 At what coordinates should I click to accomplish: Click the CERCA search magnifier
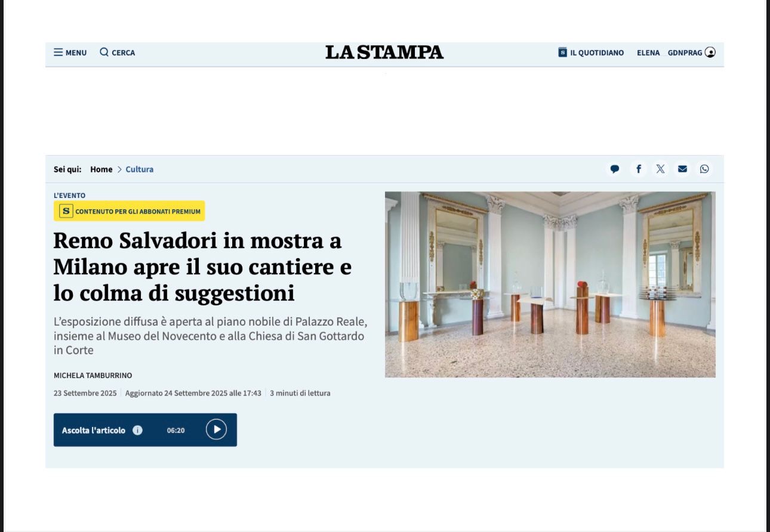click(x=117, y=52)
